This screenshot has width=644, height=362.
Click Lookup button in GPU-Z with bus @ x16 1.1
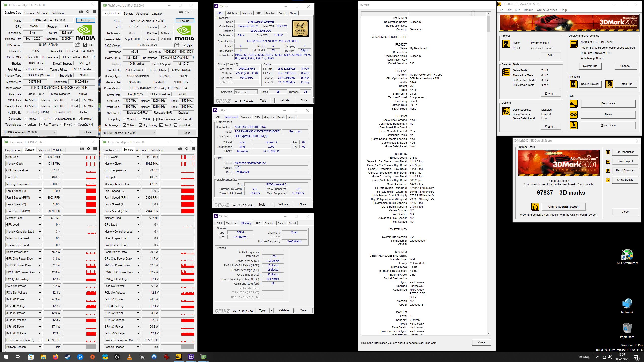pos(185,21)
